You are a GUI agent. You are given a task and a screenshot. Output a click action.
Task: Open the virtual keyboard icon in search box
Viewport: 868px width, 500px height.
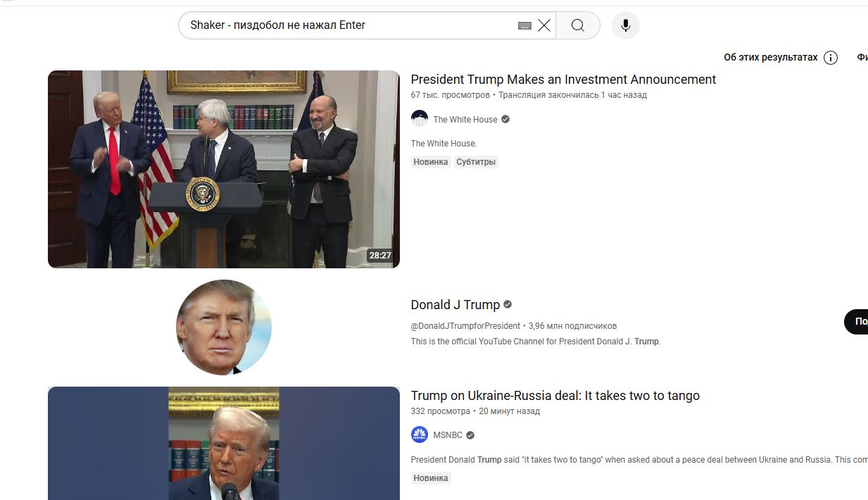(524, 25)
